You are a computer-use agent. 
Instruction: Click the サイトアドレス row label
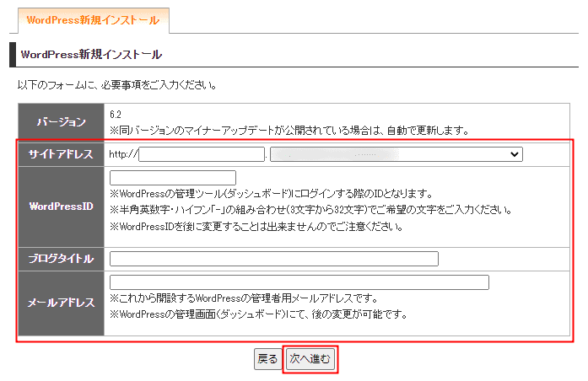[x=61, y=154]
